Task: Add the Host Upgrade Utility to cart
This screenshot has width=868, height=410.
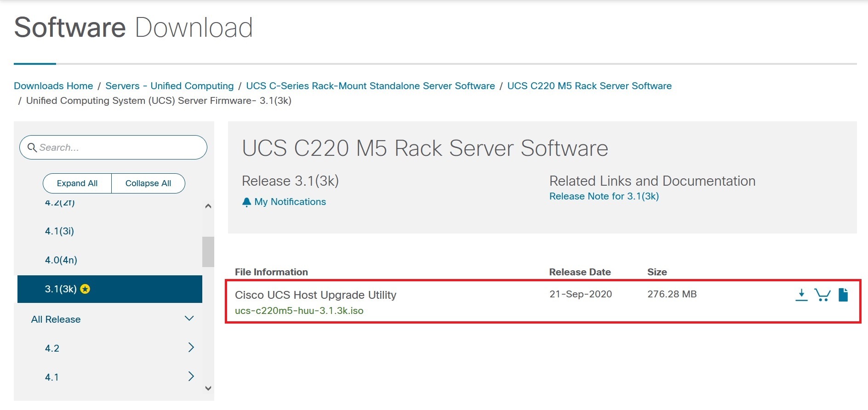Action: pyautogui.click(x=822, y=295)
